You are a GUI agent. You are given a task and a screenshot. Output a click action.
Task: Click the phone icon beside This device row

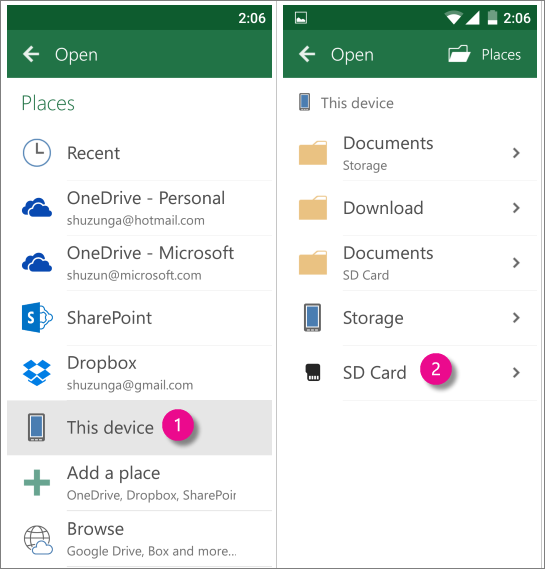[x=37, y=427]
